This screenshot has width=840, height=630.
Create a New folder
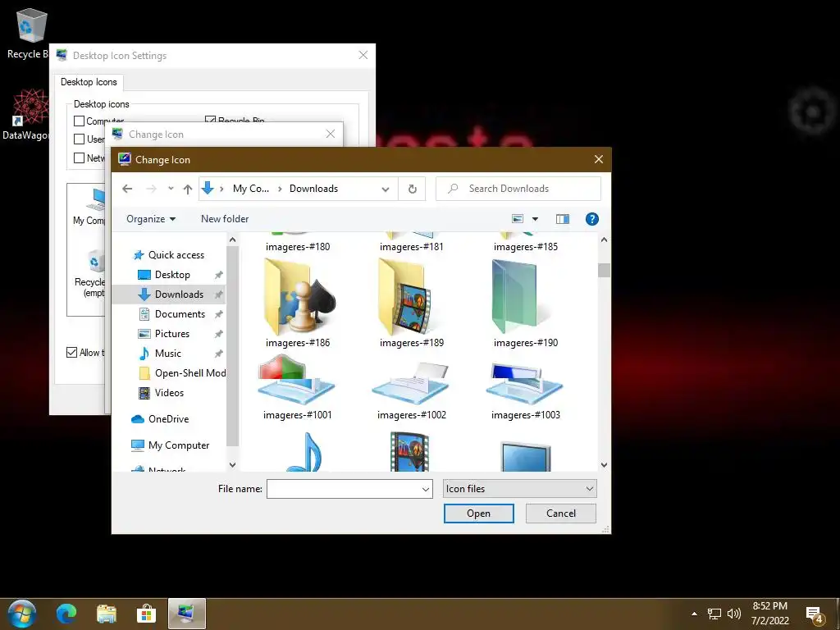point(225,218)
